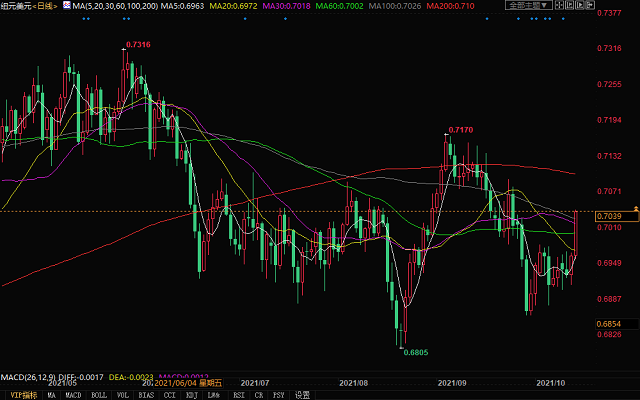The height and width of the screenshot is (400, 640).
Task: Open the 日线 period selector in the title
Action: tap(42, 6)
